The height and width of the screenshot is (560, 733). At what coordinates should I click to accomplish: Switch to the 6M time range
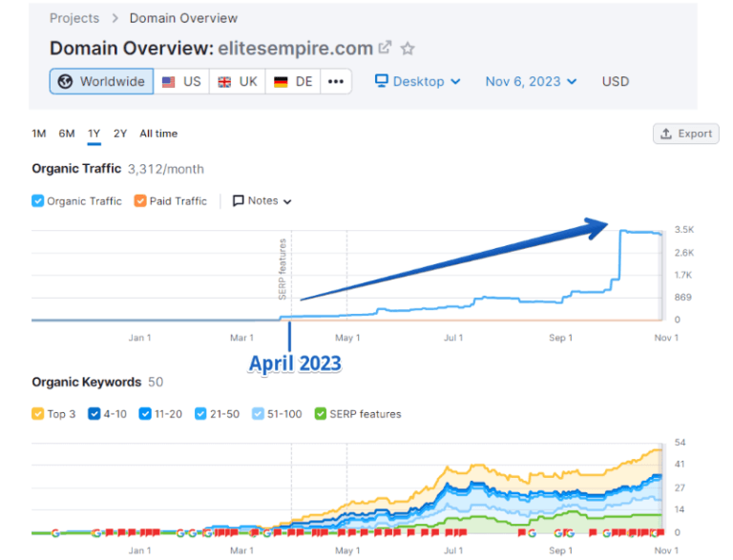point(67,134)
